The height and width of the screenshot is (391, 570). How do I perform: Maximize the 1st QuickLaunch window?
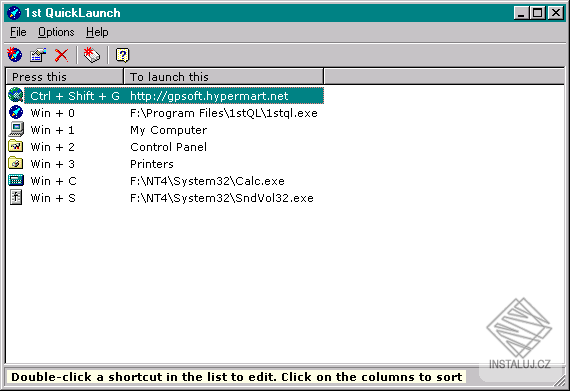tap(537, 13)
